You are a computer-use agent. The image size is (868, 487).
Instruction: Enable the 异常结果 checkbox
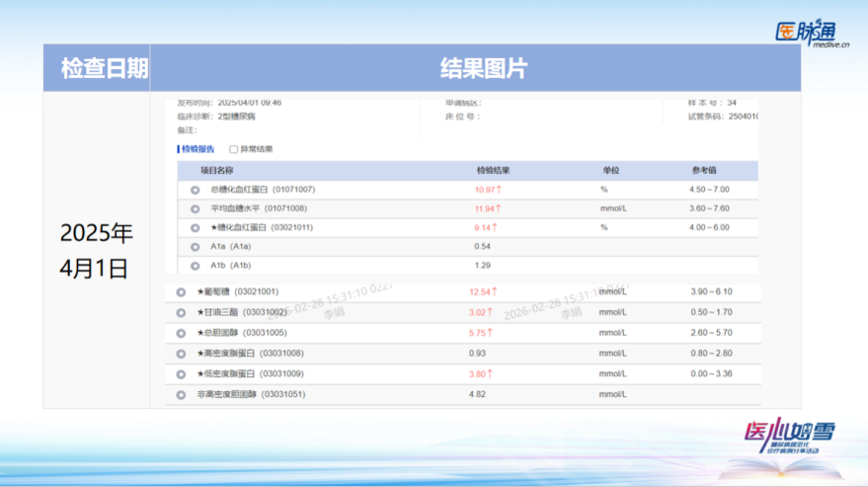(233, 149)
